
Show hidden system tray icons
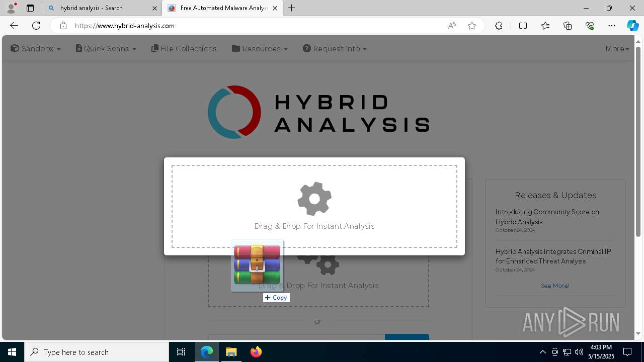click(x=542, y=352)
